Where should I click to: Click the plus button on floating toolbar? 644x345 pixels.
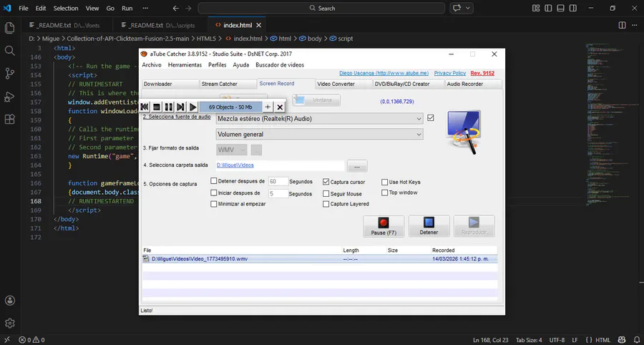pyautogui.click(x=268, y=107)
